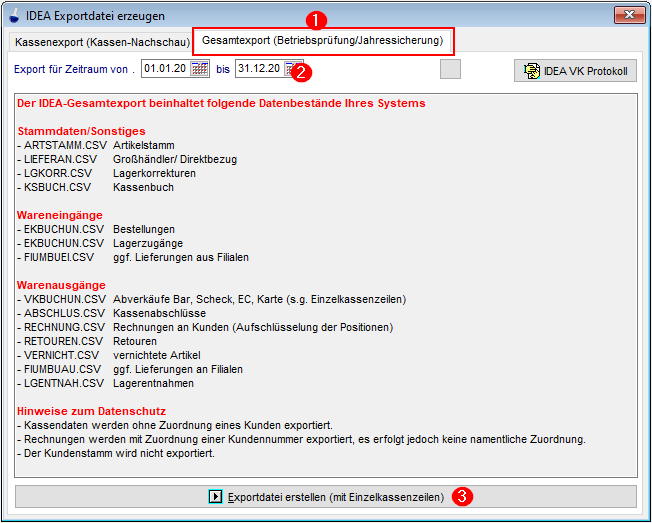Switch to Kassenexport (Kassen-Nachschau) tab

coord(102,42)
